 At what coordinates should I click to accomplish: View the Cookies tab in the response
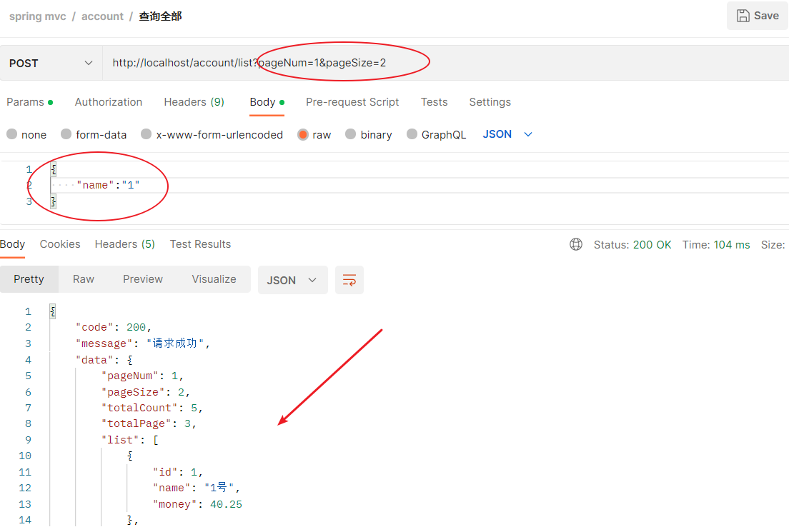pyautogui.click(x=60, y=244)
